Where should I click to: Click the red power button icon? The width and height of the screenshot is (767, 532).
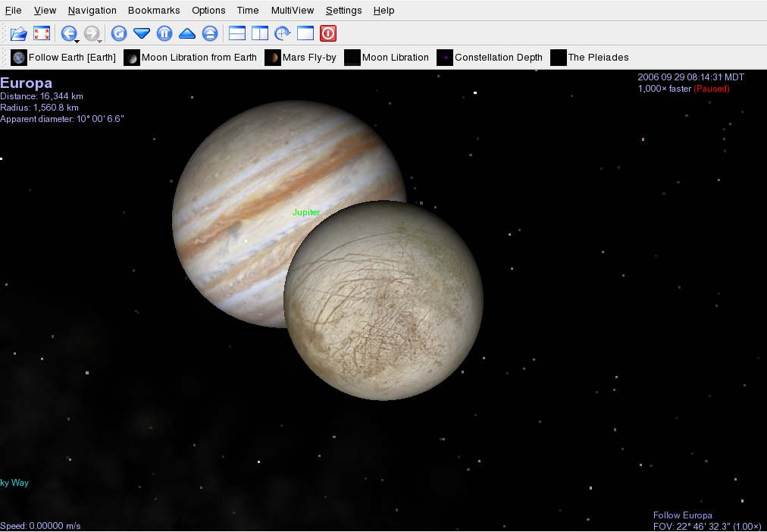click(x=327, y=33)
